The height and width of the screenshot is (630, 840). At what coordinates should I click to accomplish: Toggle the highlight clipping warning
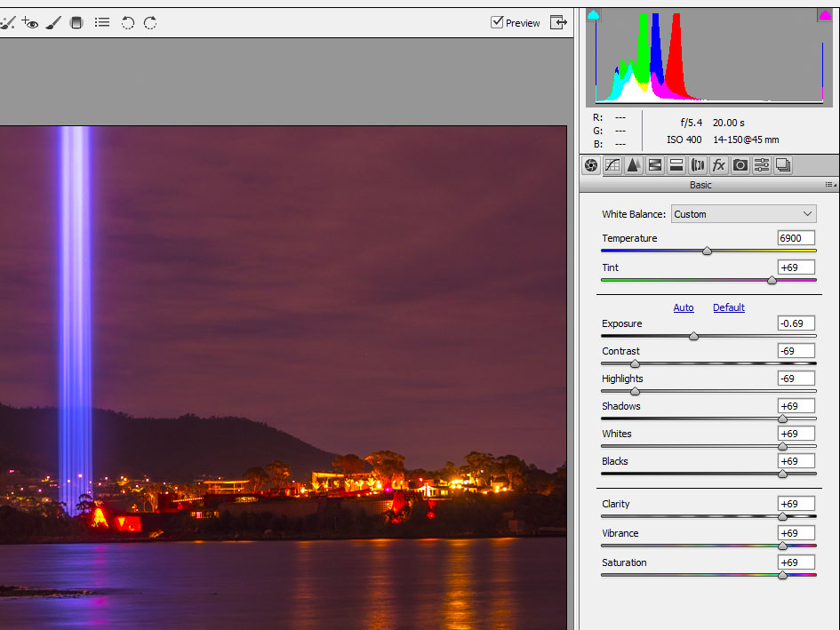(824, 15)
